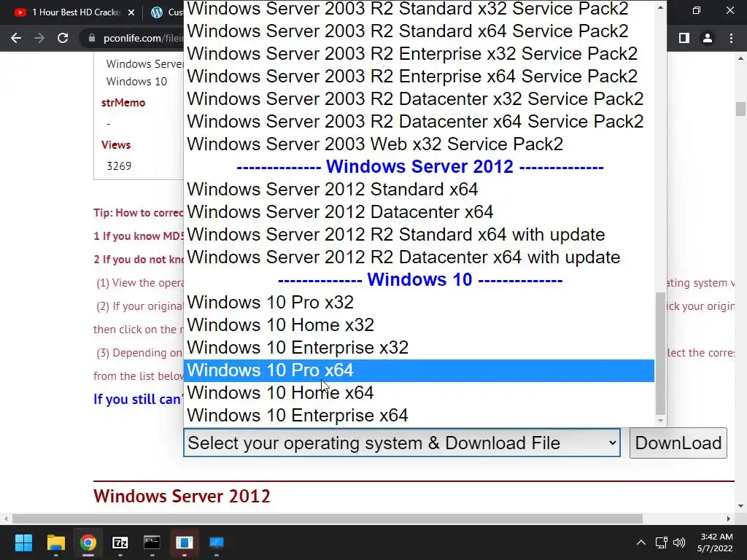Click the network tray icon

(x=661, y=542)
